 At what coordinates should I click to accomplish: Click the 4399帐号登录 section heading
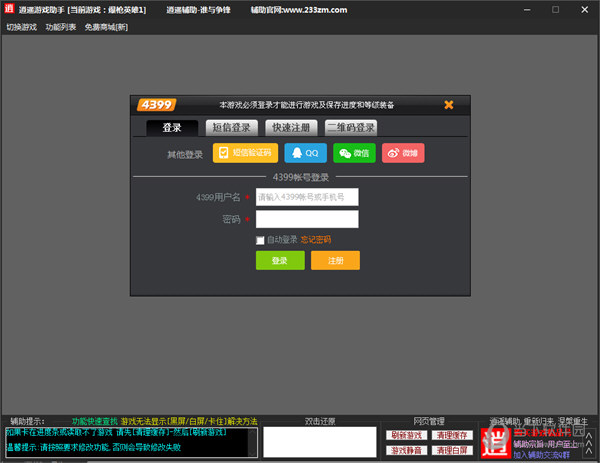(301, 177)
